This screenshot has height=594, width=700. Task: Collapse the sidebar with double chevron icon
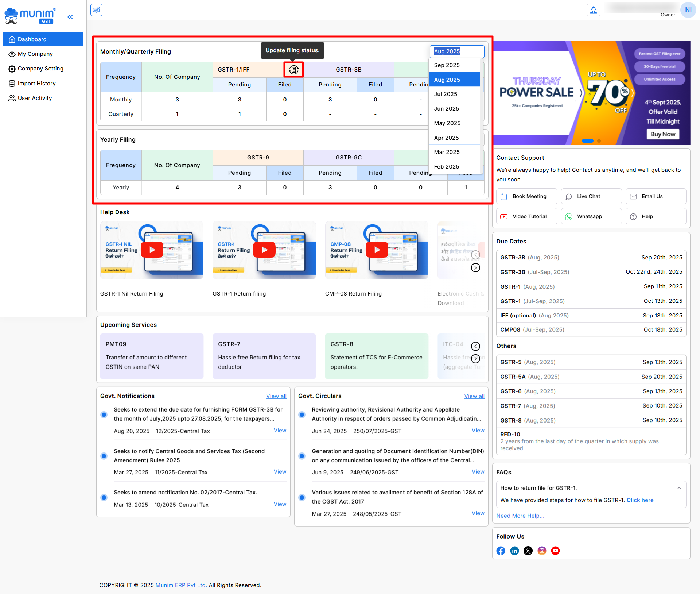(70, 17)
